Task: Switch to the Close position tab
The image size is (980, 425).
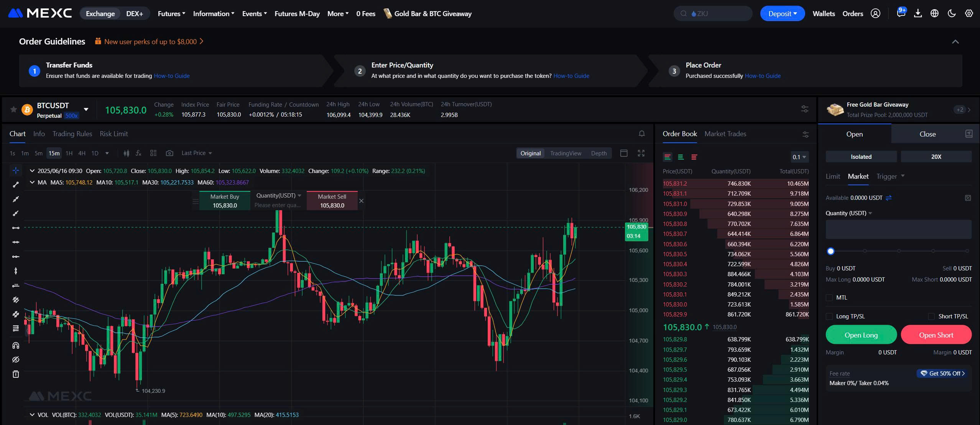Action: pyautogui.click(x=927, y=134)
